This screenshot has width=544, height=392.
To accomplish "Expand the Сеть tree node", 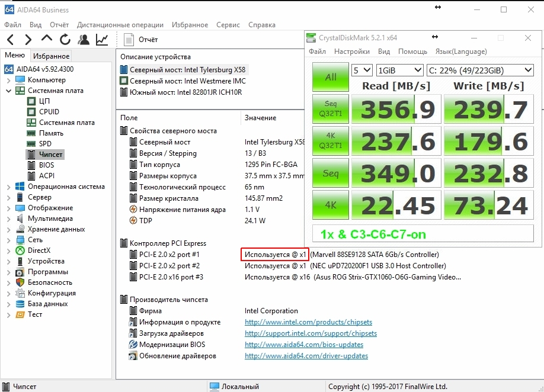I will 9,240.
